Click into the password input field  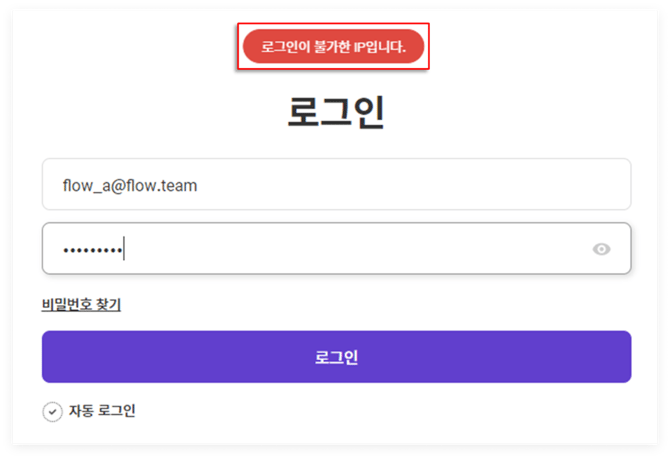click(x=336, y=248)
